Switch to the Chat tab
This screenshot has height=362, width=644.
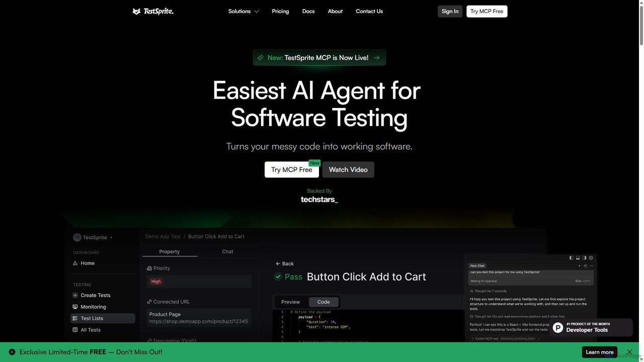point(227,251)
